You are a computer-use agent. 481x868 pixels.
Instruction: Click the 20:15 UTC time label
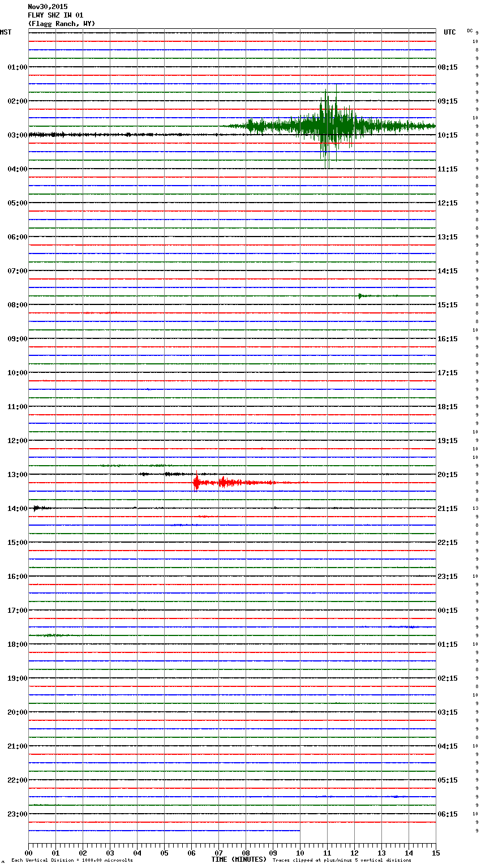pos(448,475)
